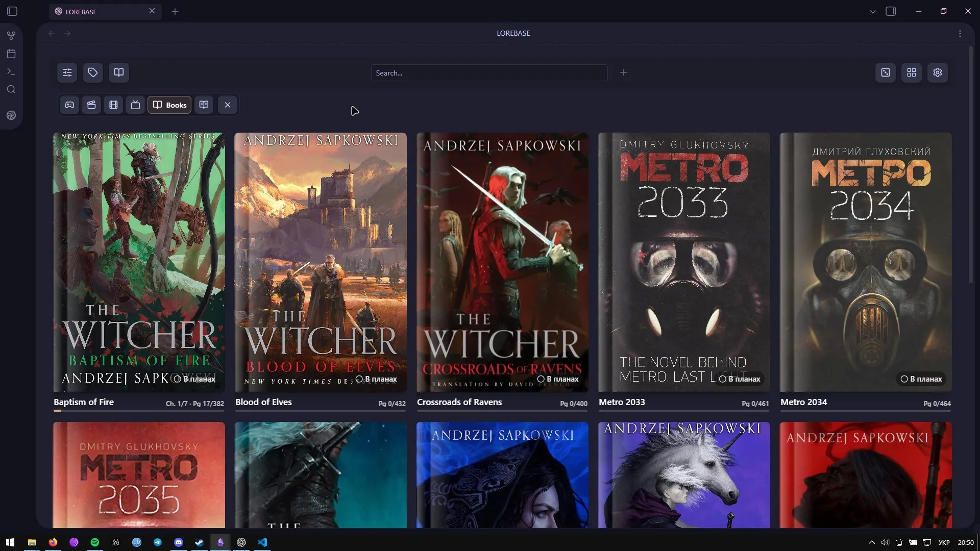The width and height of the screenshot is (980, 551).
Task: Select the LOREBASE tab
Action: pyautogui.click(x=105, y=11)
